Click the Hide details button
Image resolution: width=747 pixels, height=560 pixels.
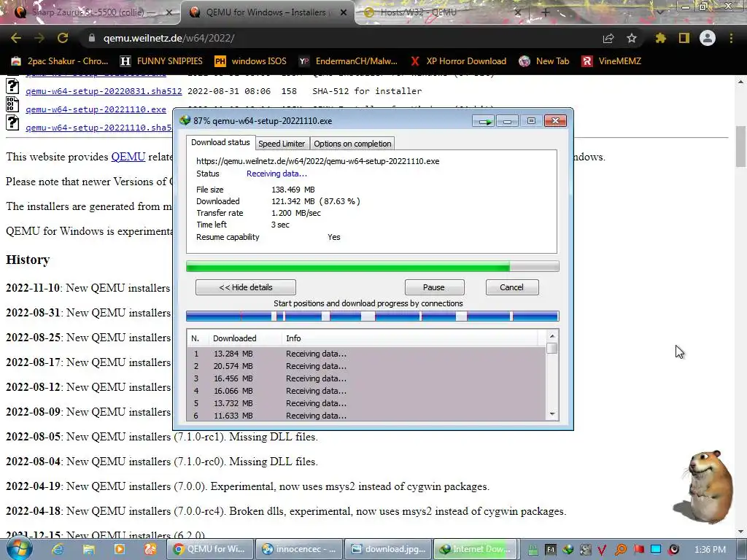point(246,287)
